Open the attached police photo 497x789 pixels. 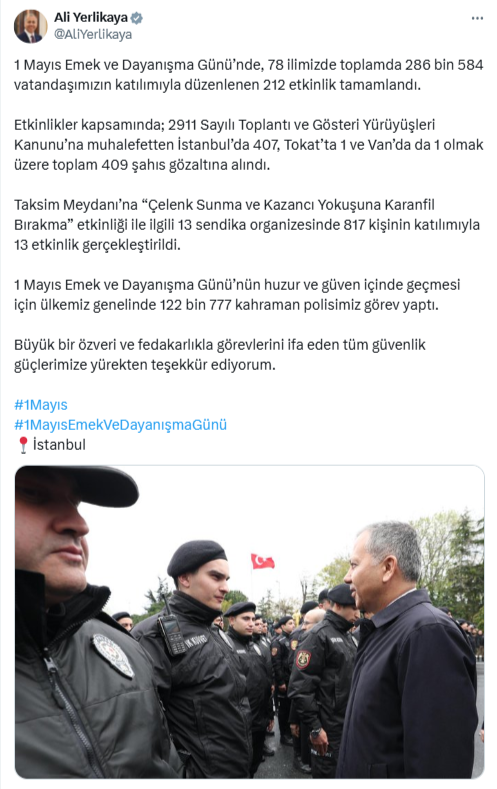tap(250, 622)
